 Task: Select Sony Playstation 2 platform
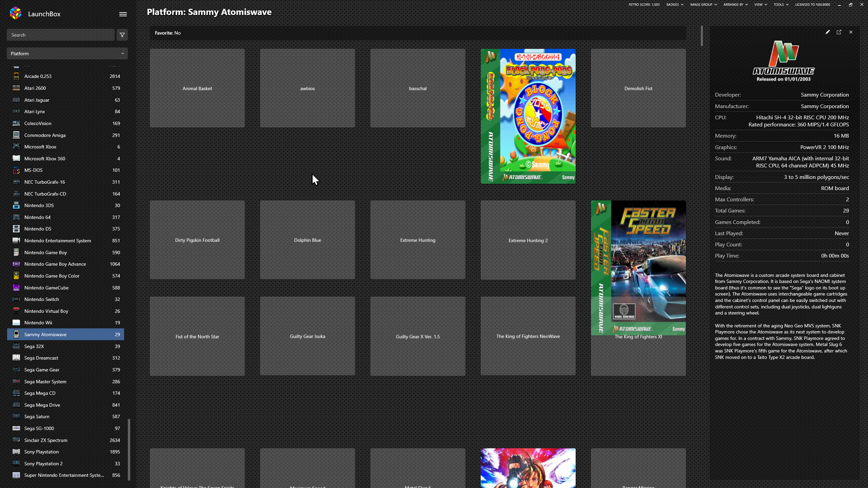66,464
